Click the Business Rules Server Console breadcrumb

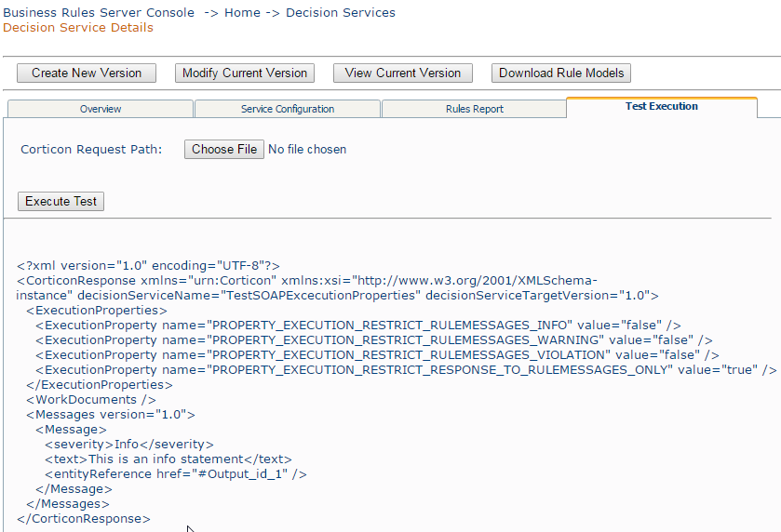(x=99, y=12)
